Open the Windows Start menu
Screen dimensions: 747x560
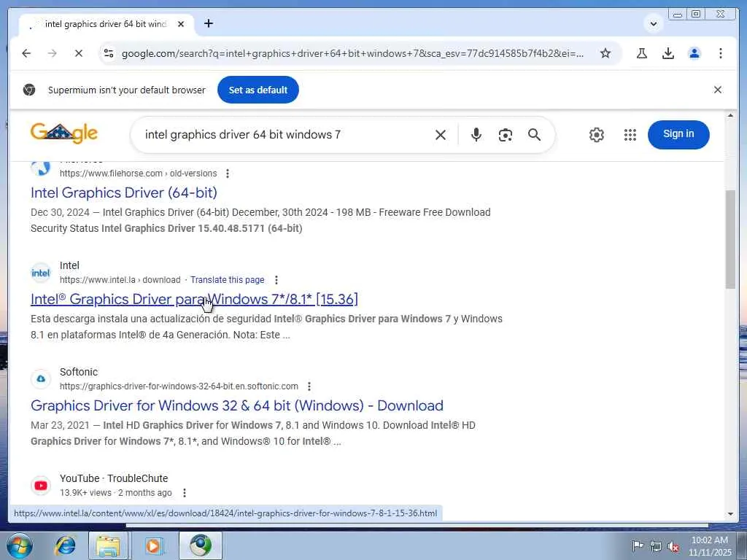(19, 545)
